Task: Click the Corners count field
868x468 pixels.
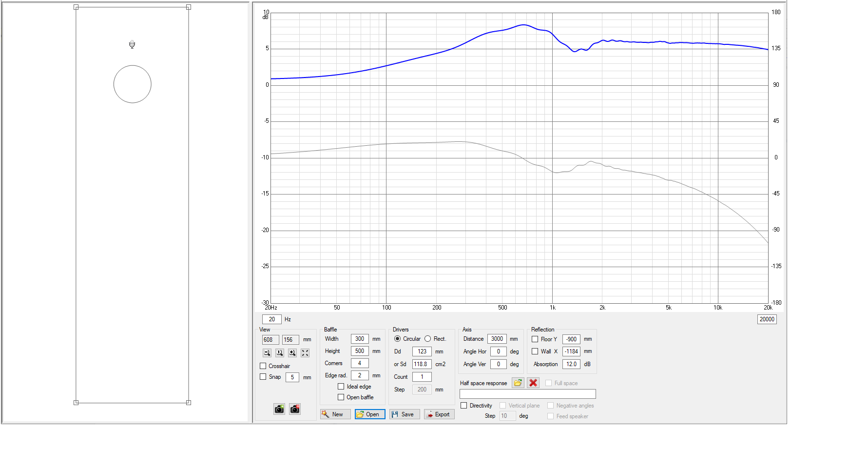Action: click(x=360, y=363)
